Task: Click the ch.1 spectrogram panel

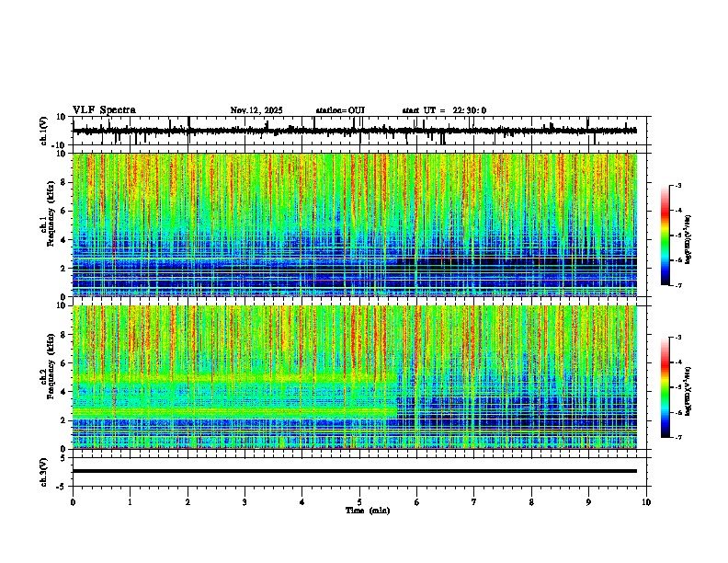Action: tap(355, 224)
